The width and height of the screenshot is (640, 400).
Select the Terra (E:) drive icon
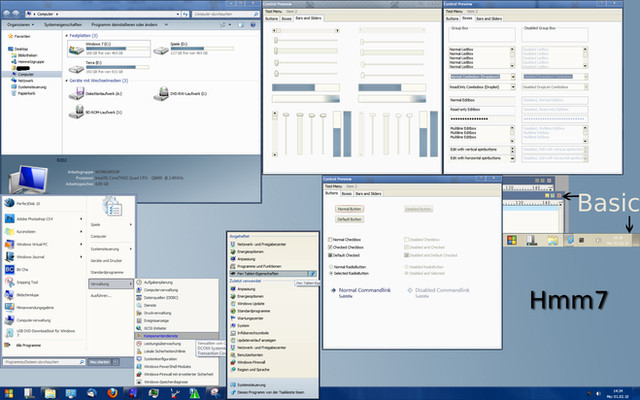(76, 69)
